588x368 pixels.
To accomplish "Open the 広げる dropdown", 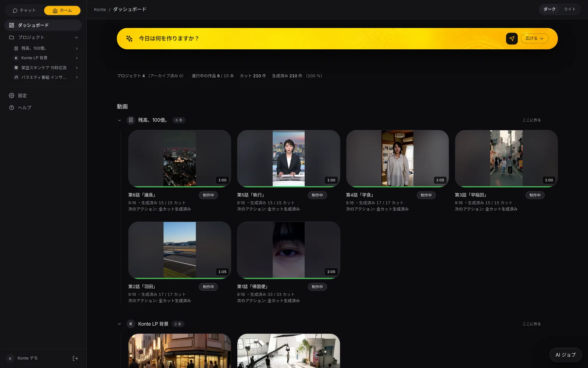I will tap(535, 39).
